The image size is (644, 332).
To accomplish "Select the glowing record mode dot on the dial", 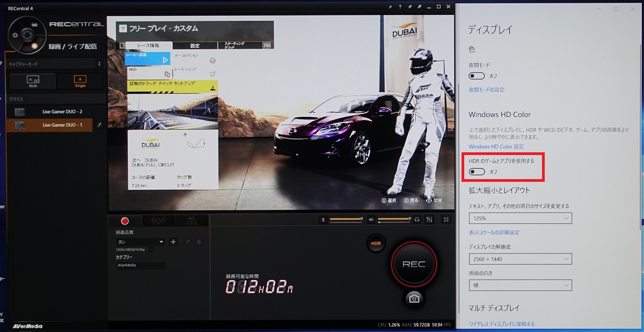I will coord(35,47).
